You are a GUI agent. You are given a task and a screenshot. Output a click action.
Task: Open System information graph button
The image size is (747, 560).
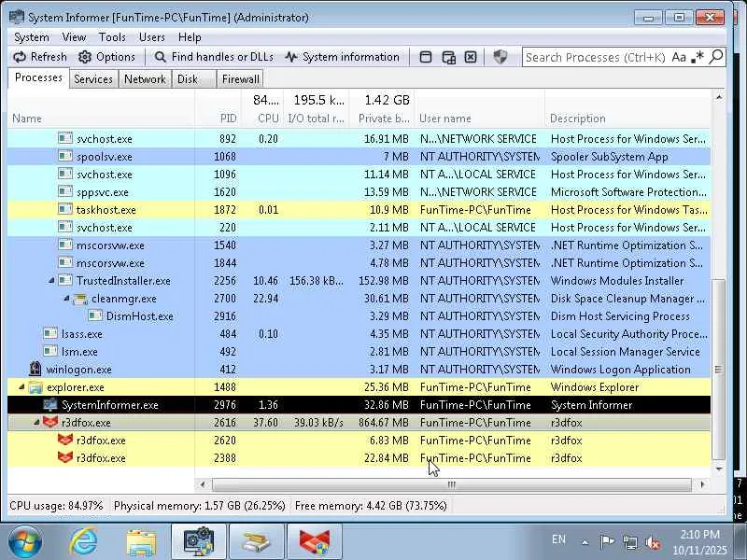pyautogui.click(x=342, y=57)
